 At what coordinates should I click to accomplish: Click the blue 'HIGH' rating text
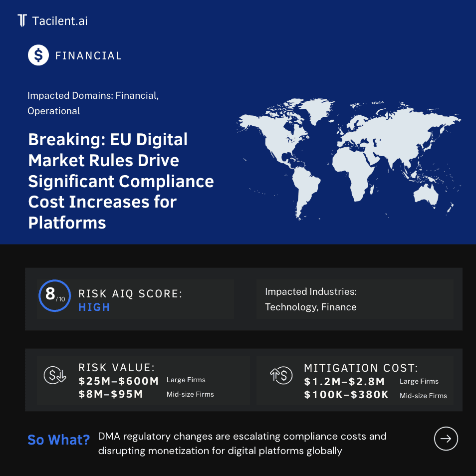tap(94, 307)
